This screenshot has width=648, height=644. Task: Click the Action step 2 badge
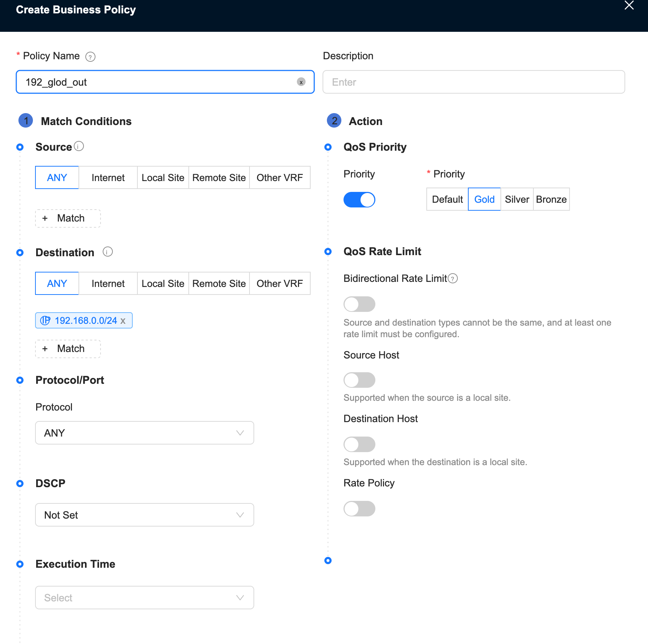tap(334, 121)
